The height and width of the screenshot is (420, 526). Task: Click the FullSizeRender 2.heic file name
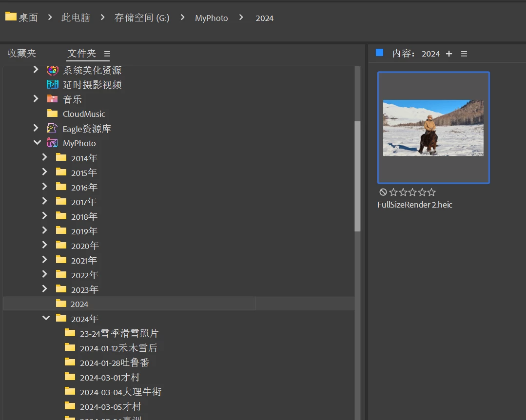pyautogui.click(x=415, y=205)
